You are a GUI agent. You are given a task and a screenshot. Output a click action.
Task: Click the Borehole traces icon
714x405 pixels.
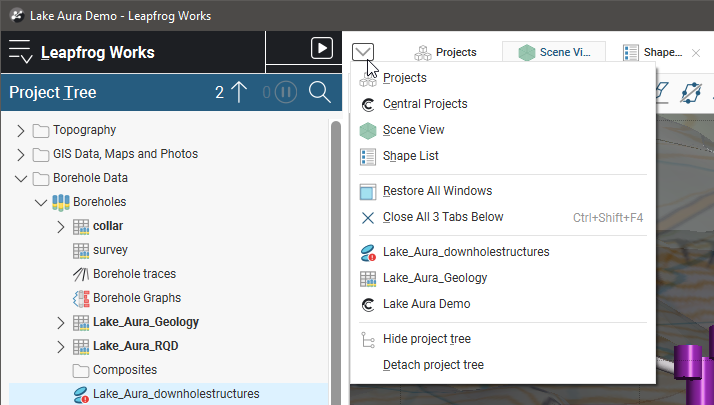click(x=82, y=274)
